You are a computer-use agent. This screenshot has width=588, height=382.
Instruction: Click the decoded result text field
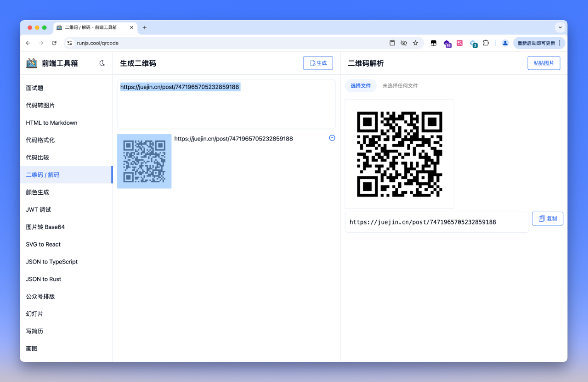click(437, 222)
